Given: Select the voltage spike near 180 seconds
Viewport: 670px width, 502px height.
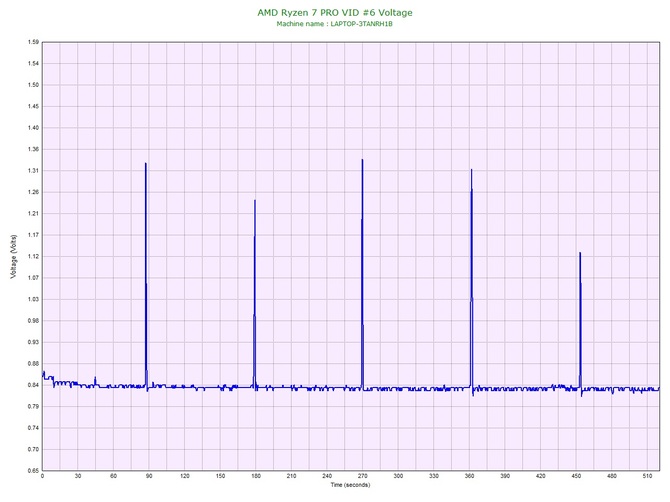Looking at the screenshot, I should (x=255, y=295).
